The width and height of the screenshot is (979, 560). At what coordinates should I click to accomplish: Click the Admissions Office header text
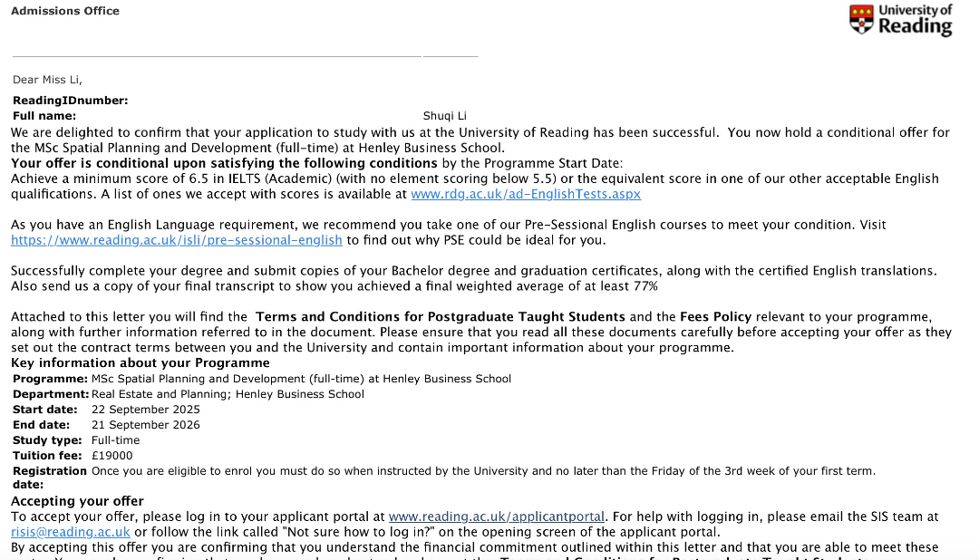click(x=65, y=11)
